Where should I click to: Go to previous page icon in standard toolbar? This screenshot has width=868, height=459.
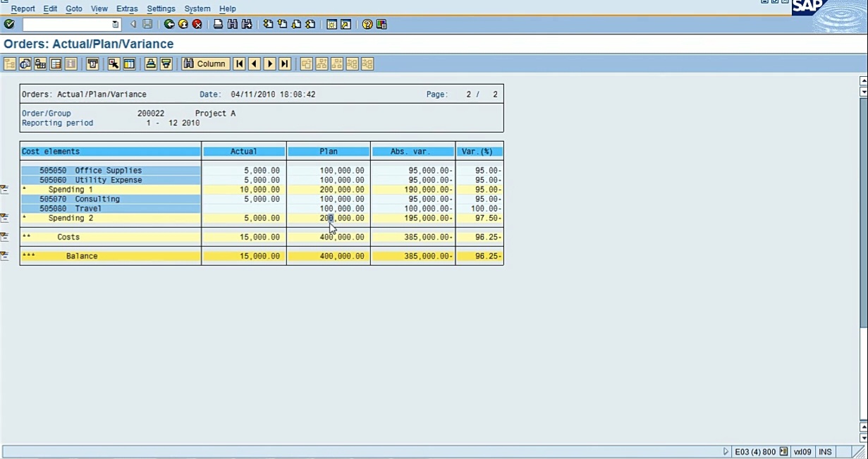[x=283, y=24]
